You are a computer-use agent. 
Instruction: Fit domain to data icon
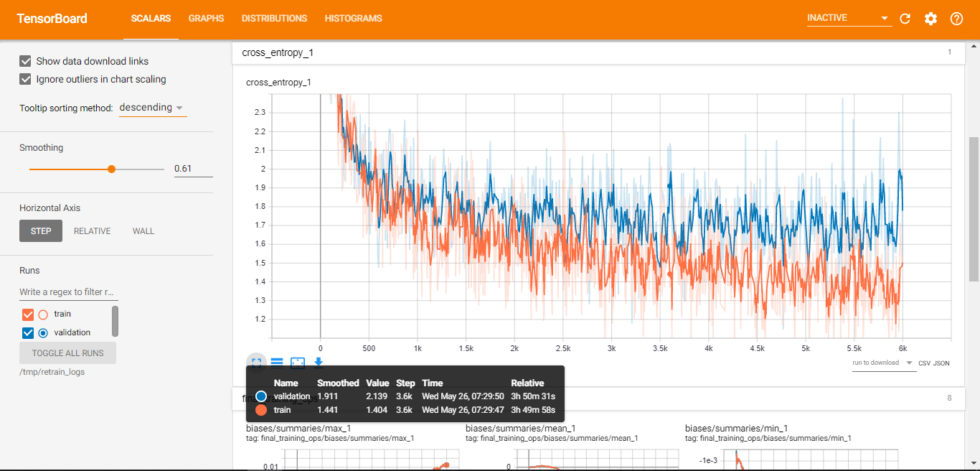(x=298, y=363)
